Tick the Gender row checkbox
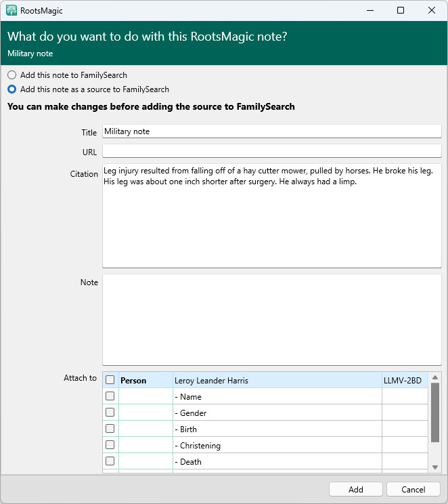448x504 pixels. (x=110, y=413)
